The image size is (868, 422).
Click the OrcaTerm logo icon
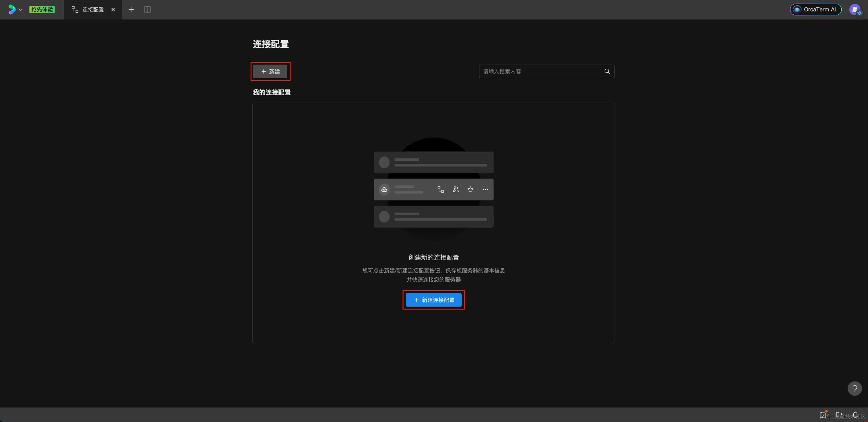(12, 9)
